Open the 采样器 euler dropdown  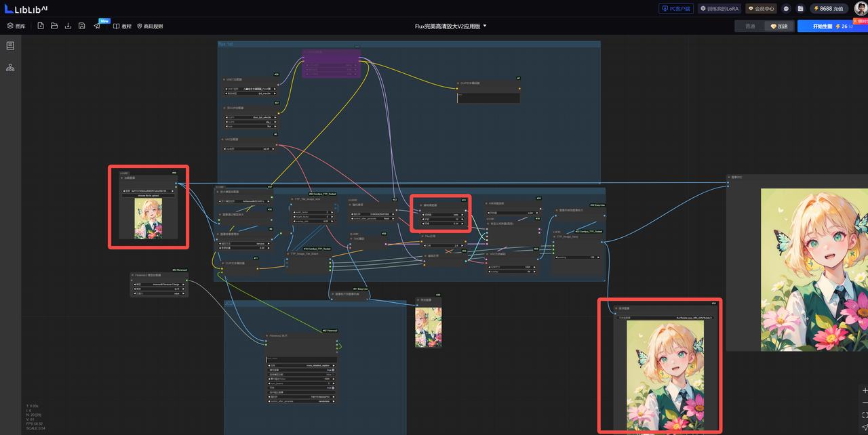(x=512, y=212)
